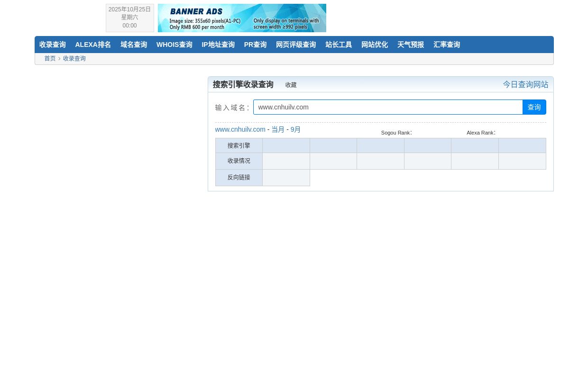Viewport: 588px width, 379px height.
Task: Check 天气预报 in the nav bar
Action: (x=411, y=45)
